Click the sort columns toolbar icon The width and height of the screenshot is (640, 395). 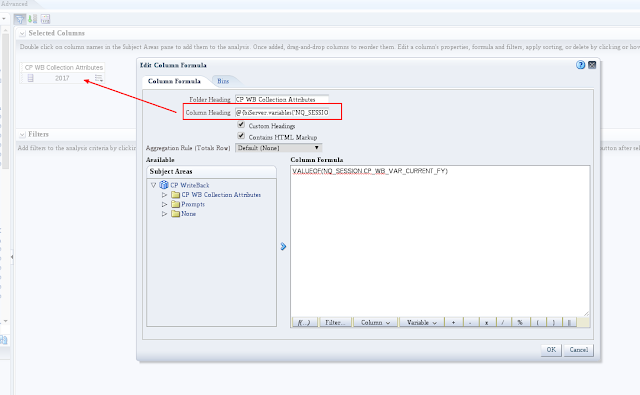(33, 19)
